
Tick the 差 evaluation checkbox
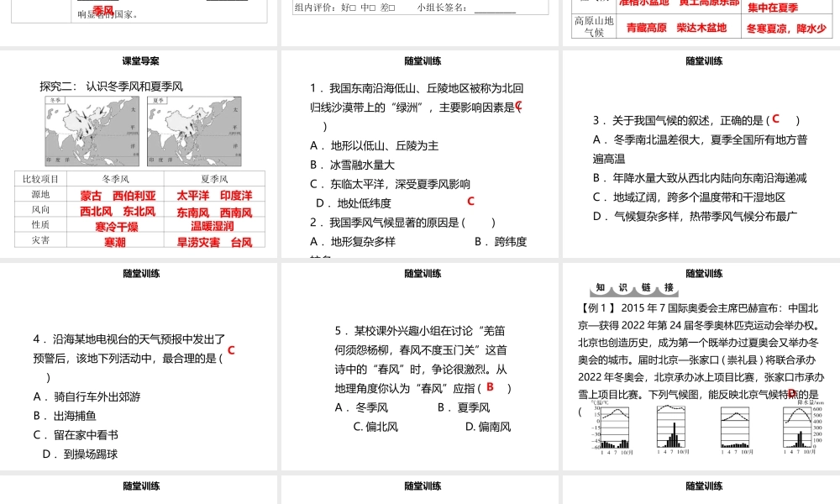click(x=391, y=8)
